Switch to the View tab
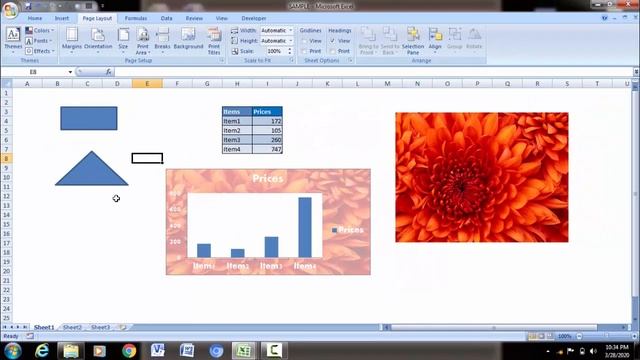Image resolution: width=640 pixels, height=360 pixels. pyautogui.click(x=222, y=18)
